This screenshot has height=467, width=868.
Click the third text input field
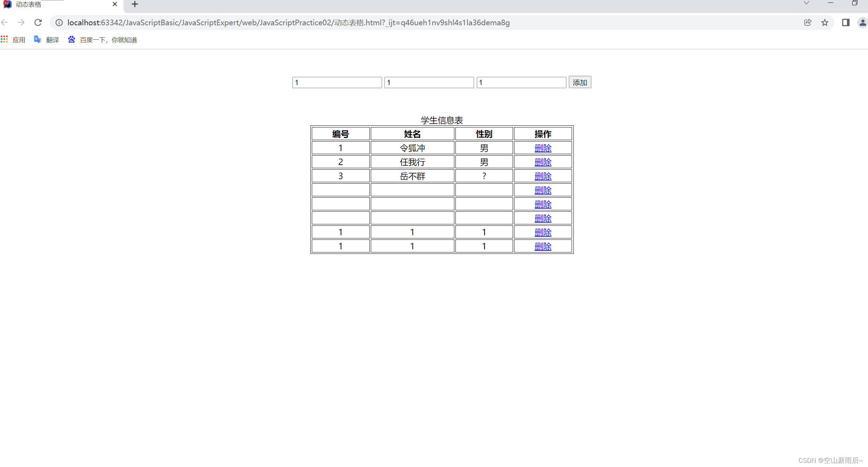pyautogui.click(x=521, y=83)
